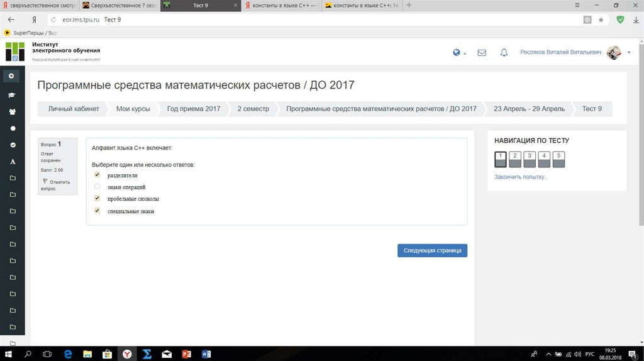Open taskbar search magnifier
The width and height of the screenshot is (644, 361).
point(28,354)
